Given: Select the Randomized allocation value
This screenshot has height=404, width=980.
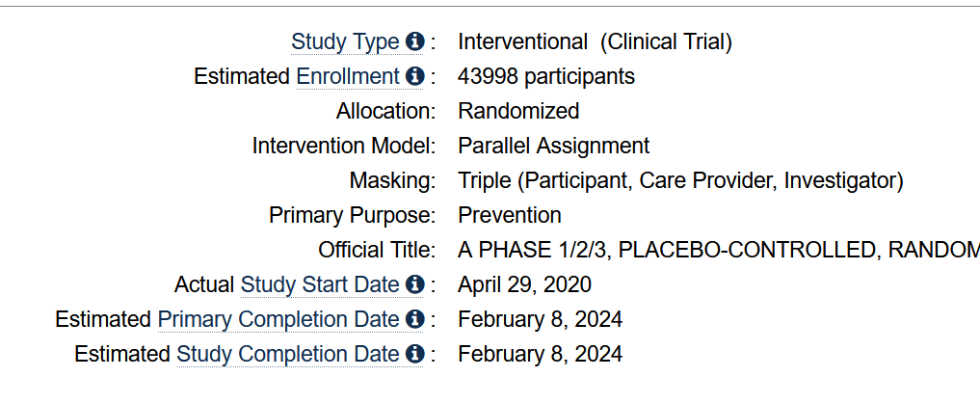Looking at the screenshot, I should coord(518,111).
